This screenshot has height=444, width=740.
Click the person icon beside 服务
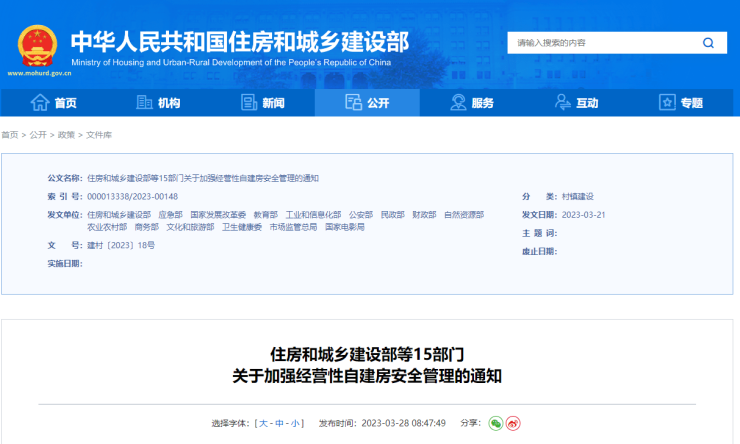458,102
